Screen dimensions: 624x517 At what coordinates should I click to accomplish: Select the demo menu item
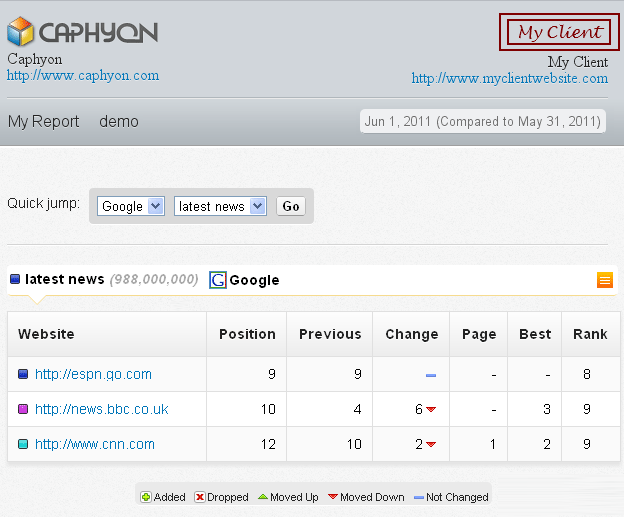(119, 122)
